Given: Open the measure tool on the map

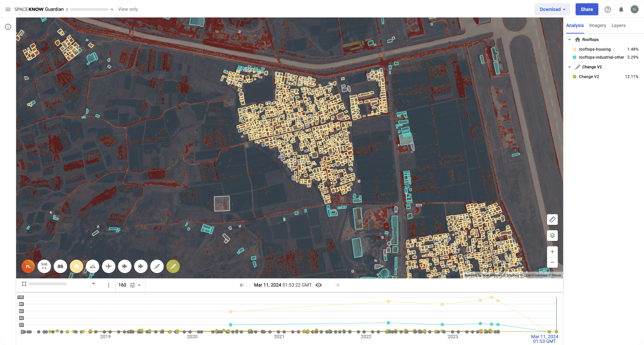Looking at the screenshot, I should point(552,220).
